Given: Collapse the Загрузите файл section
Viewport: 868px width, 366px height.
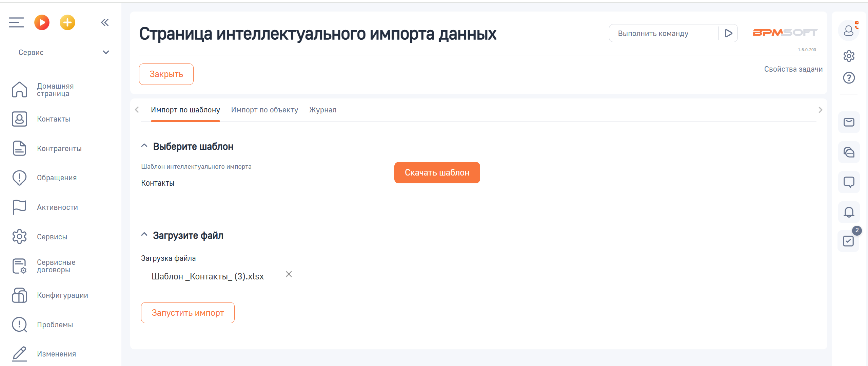Looking at the screenshot, I should 144,235.
